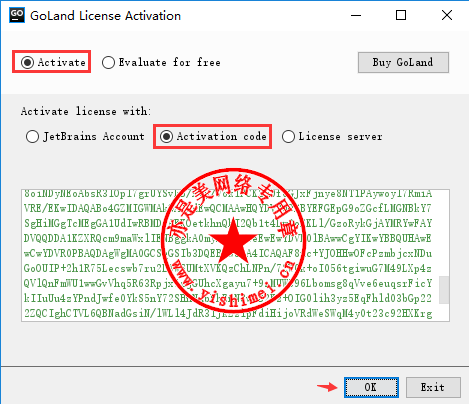Viewport: 469px width, 404px height.
Task: Close the GoLand License Activation dialog
Action: click(x=447, y=15)
